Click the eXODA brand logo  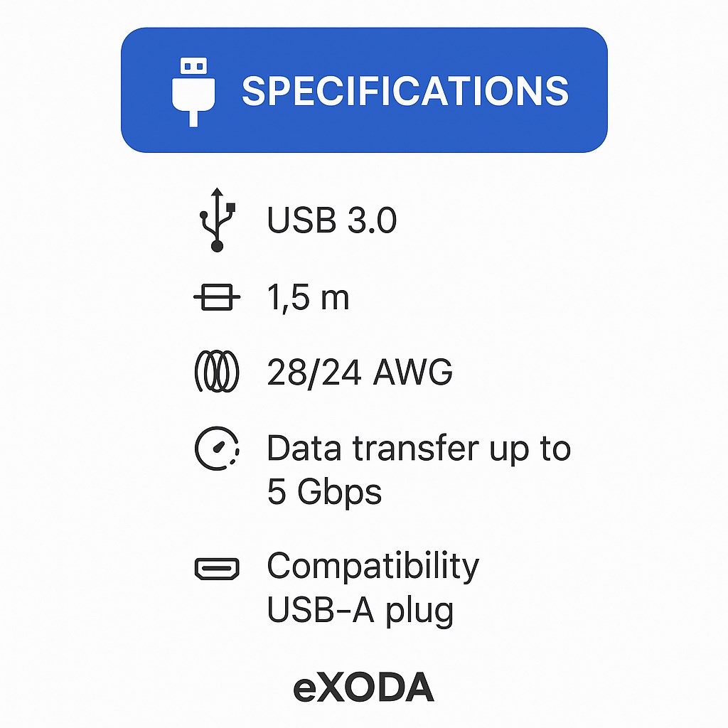tap(363, 687)
